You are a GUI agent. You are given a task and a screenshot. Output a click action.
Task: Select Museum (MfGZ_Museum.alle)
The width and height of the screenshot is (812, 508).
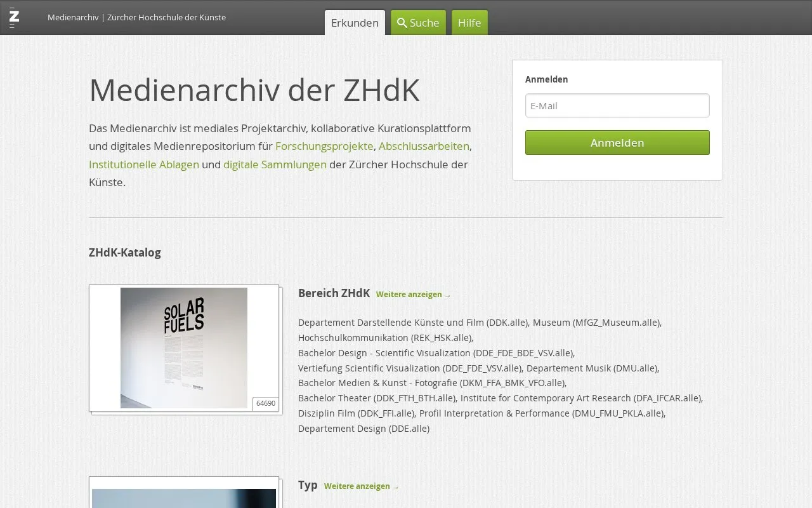pyautogui.click(x=596, y=323)
